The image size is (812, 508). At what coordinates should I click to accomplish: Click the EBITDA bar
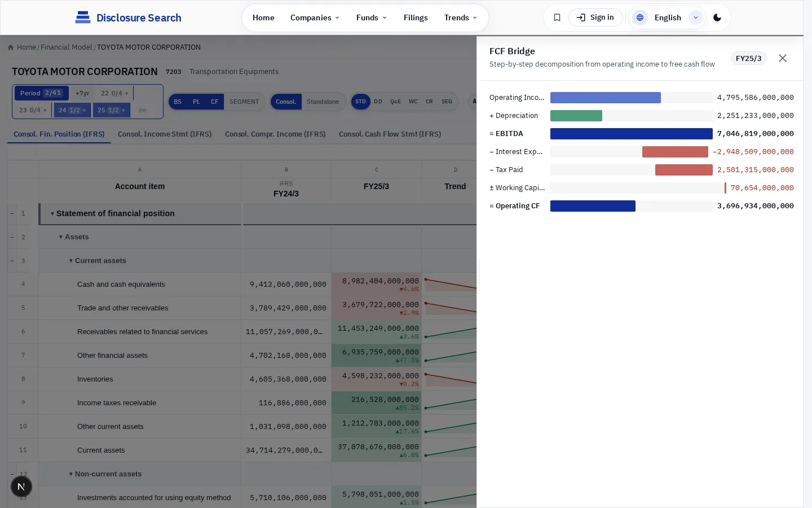pos(632,134)
